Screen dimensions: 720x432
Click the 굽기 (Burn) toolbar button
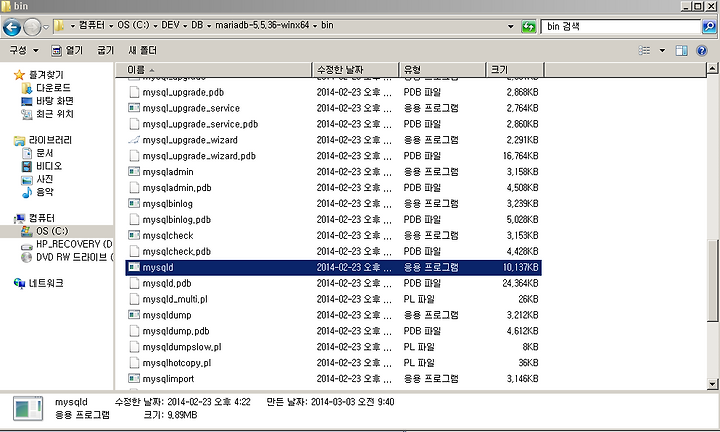tap(105, 50)
